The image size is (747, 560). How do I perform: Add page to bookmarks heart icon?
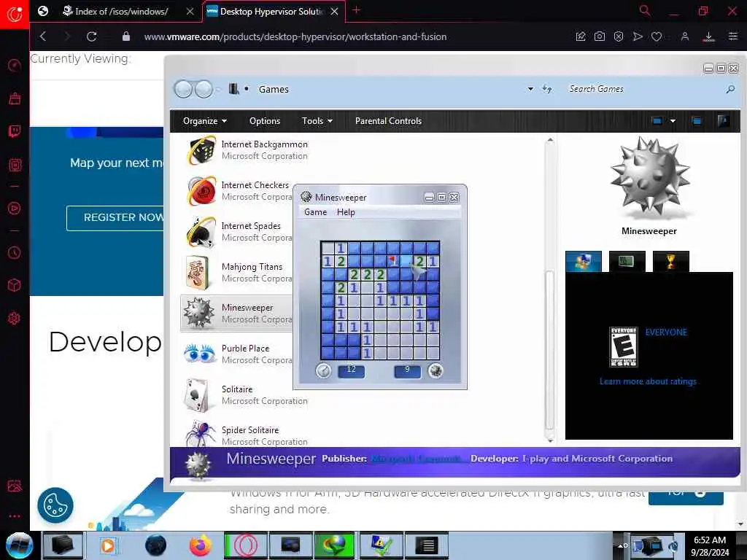click(657, 36)
